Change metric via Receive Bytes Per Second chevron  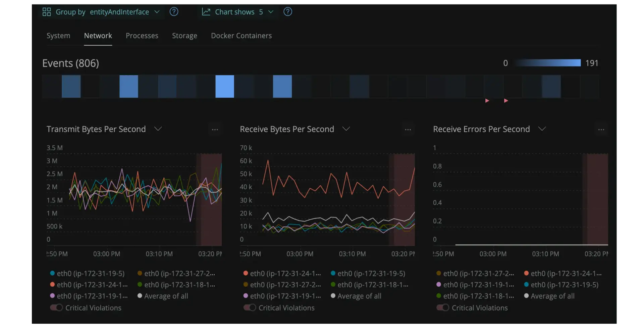(x=346, y=129)
